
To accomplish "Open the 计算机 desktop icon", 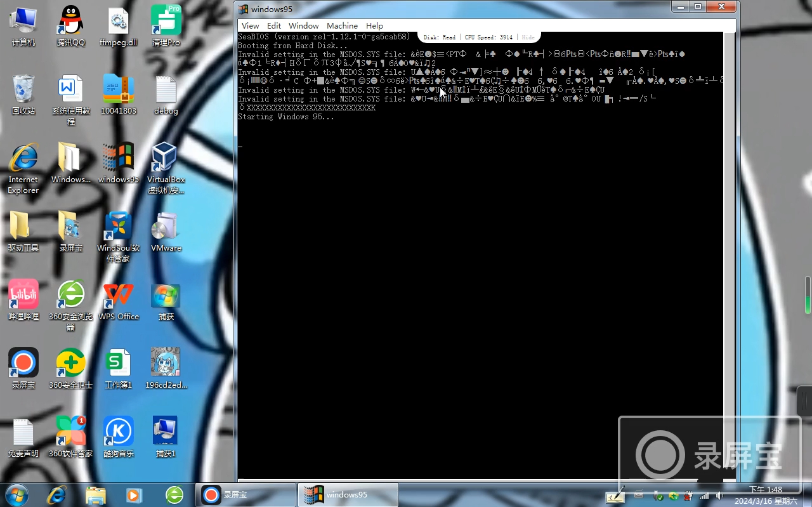I will [x=23, y=27].
